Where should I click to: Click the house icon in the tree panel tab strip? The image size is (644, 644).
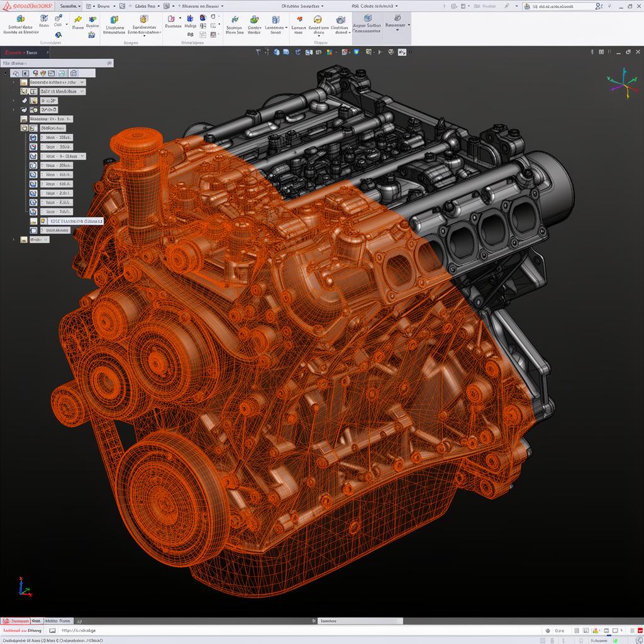(x=74, y=73)
